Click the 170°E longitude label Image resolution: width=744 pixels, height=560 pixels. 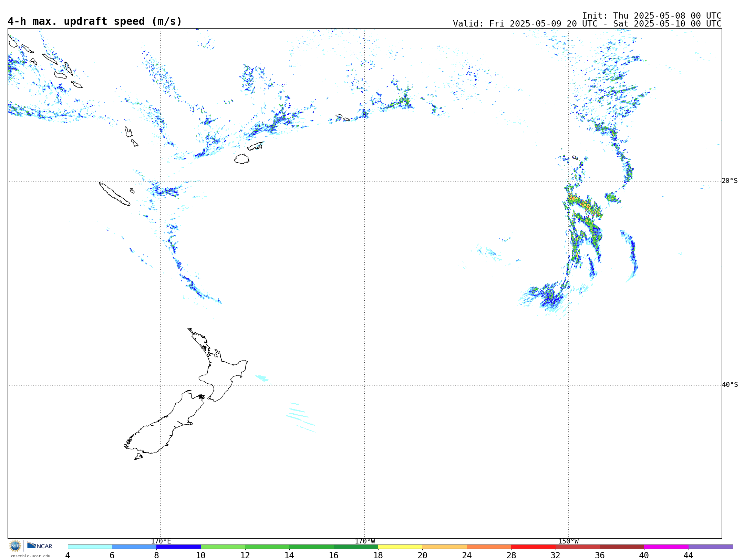coord(161,541)
